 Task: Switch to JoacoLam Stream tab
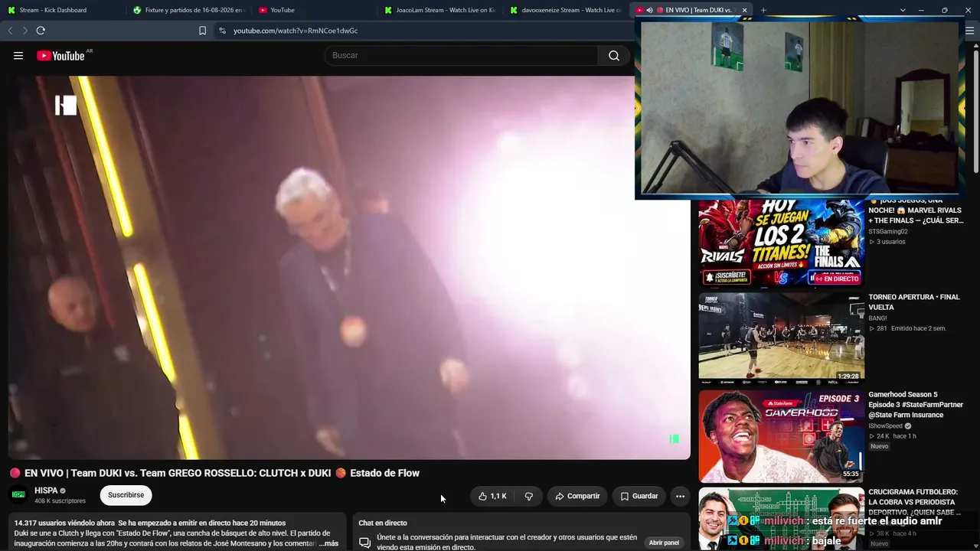point(440,10)
